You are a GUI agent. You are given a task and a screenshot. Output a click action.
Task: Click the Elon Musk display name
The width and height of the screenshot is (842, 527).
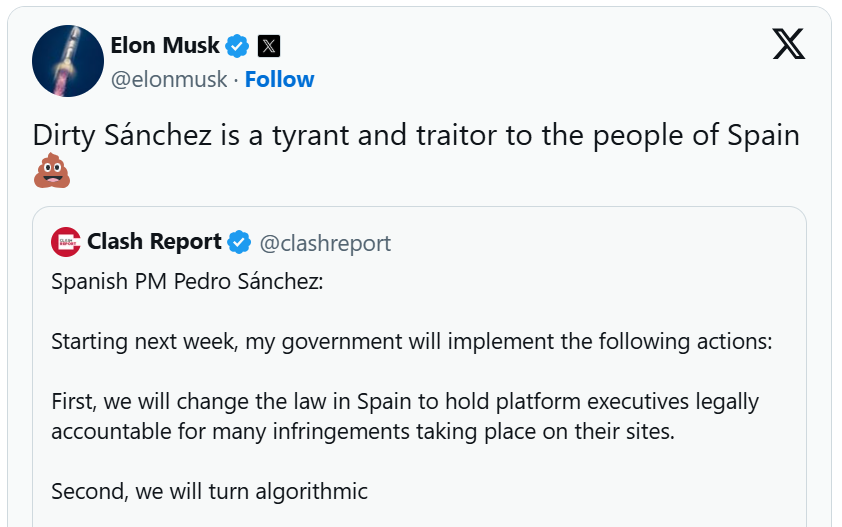164,45
